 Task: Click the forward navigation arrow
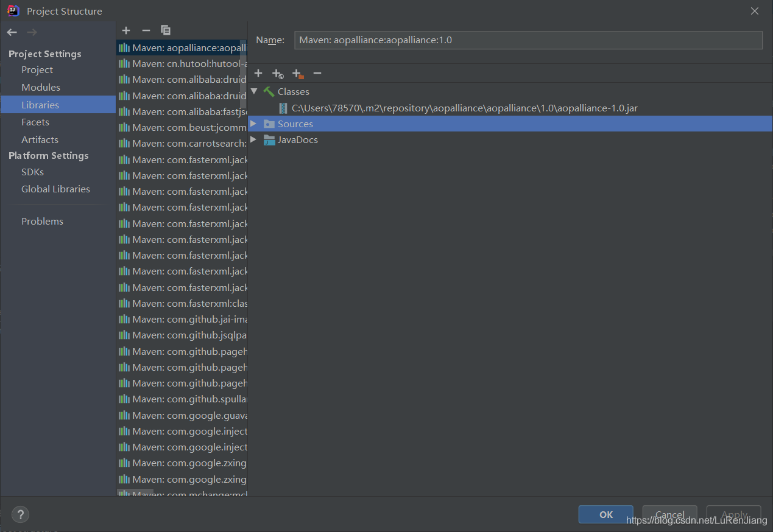pos(32,32)
